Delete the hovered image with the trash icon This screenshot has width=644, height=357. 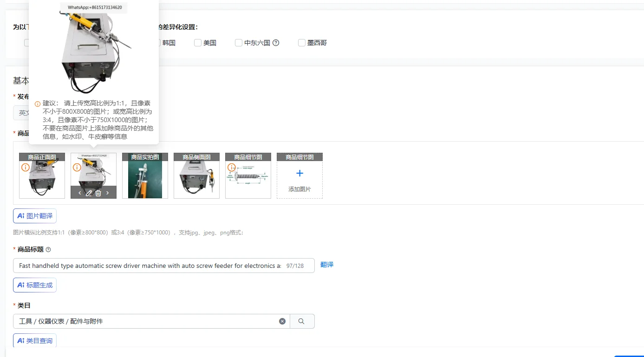[98, 193]
